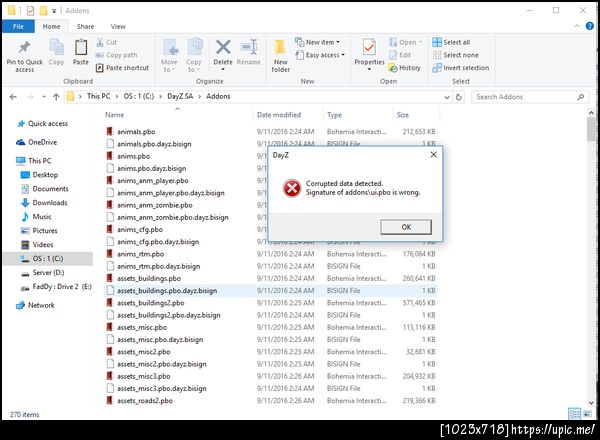Click the search magnifier icon
600x440 pixels.
[581, 97]
